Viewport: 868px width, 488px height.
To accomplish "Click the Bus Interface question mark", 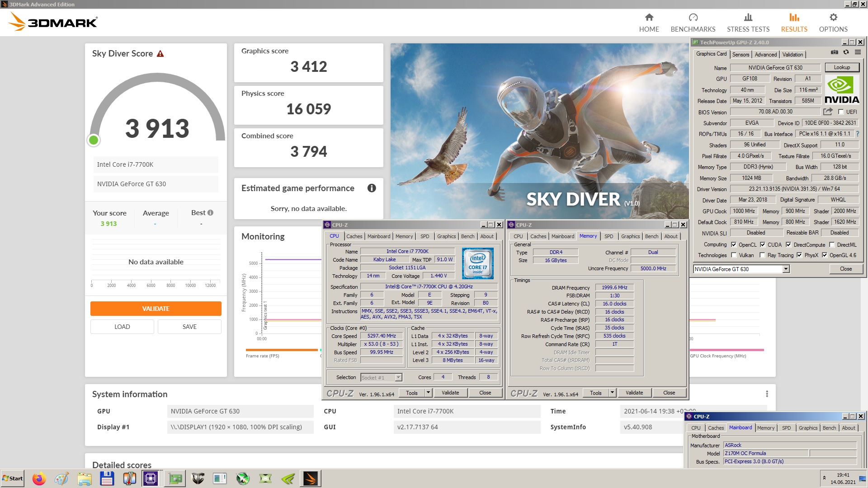I will click(858, 134).
